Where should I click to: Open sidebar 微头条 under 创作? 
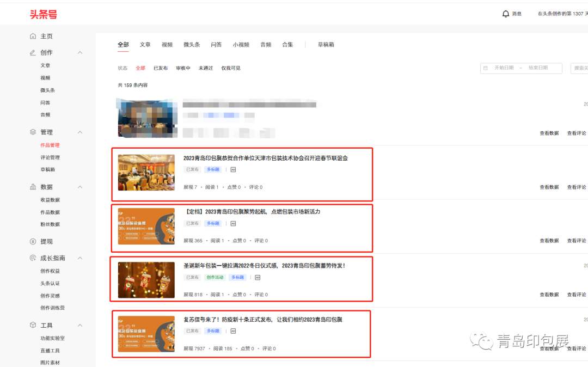[x=47, y=90]
